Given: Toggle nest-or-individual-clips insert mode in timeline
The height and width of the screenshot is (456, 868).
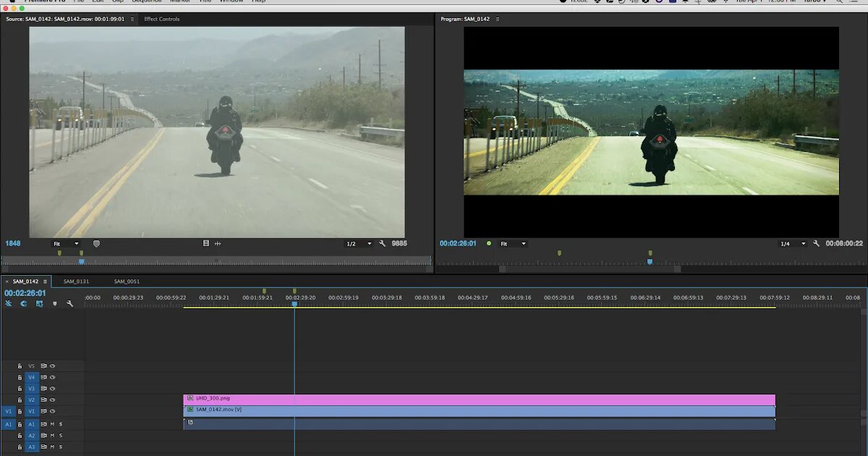Looking at the screenshot, I should click(x=8, y=303).
